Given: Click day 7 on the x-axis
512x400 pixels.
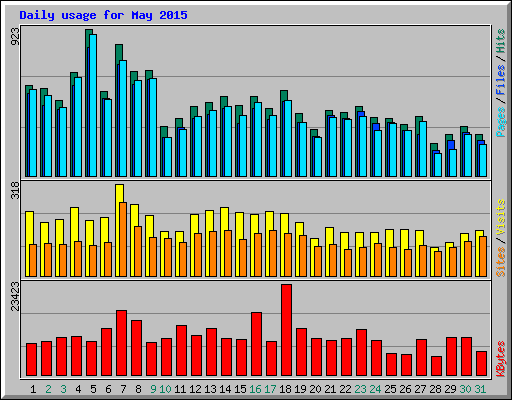Looking at the screenshot, I should tap(123, 389).
